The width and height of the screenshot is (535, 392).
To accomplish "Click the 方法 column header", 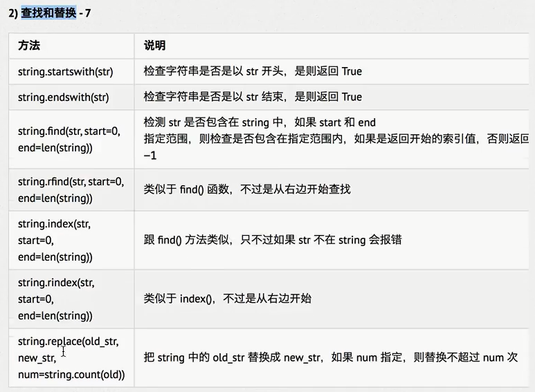I will pos(29,46).
